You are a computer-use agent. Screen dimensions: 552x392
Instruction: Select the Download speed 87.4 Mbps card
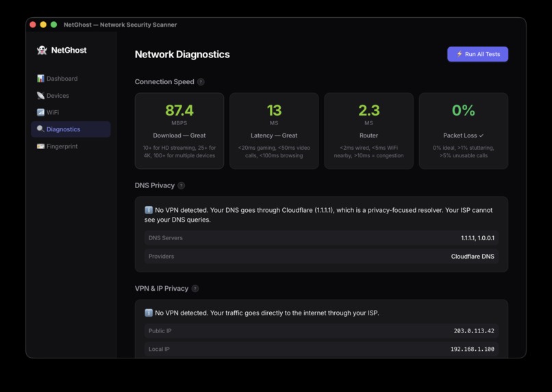coord(179,131)
